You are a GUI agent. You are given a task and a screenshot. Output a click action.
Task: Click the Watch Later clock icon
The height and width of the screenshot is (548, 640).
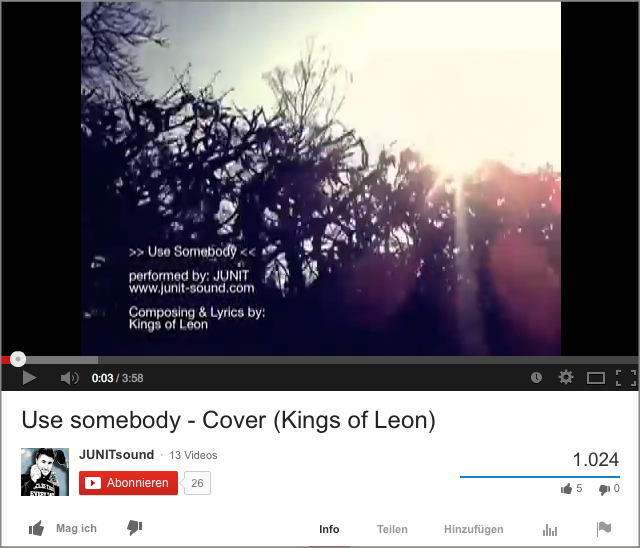536,377
